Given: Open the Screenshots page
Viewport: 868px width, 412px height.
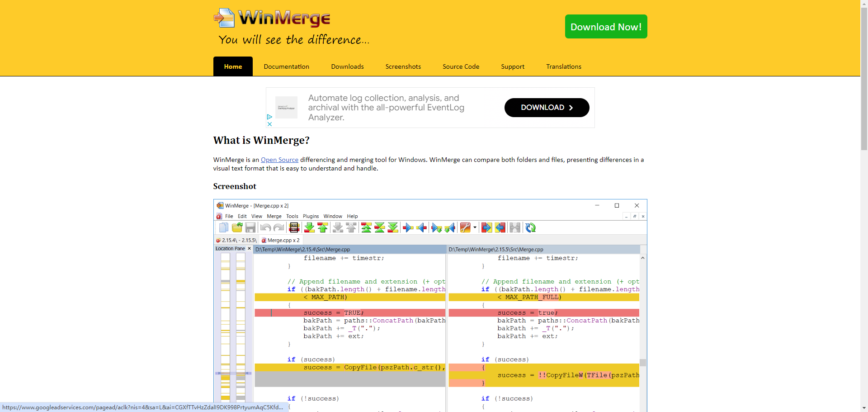Looking at the screenshot, I should point(403,66).
